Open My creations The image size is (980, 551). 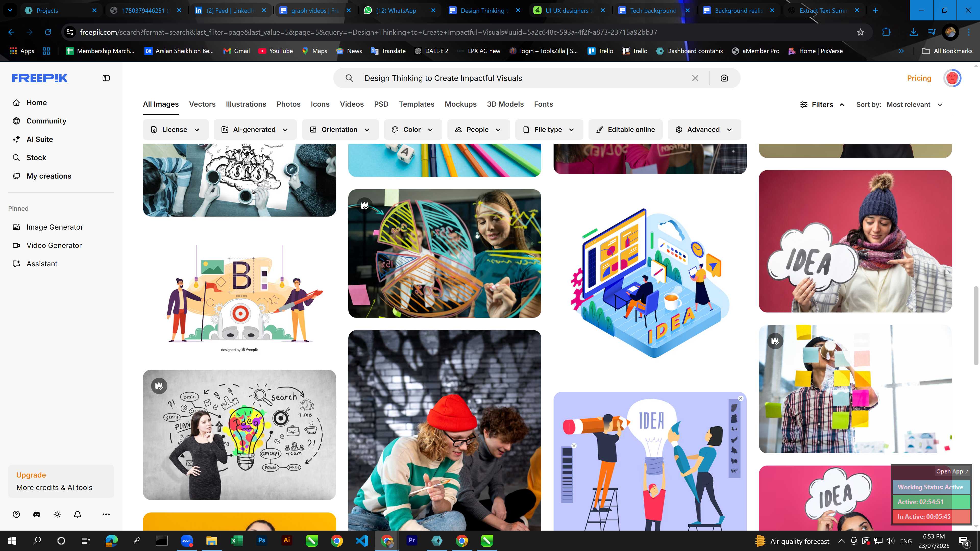pos(42,176)
